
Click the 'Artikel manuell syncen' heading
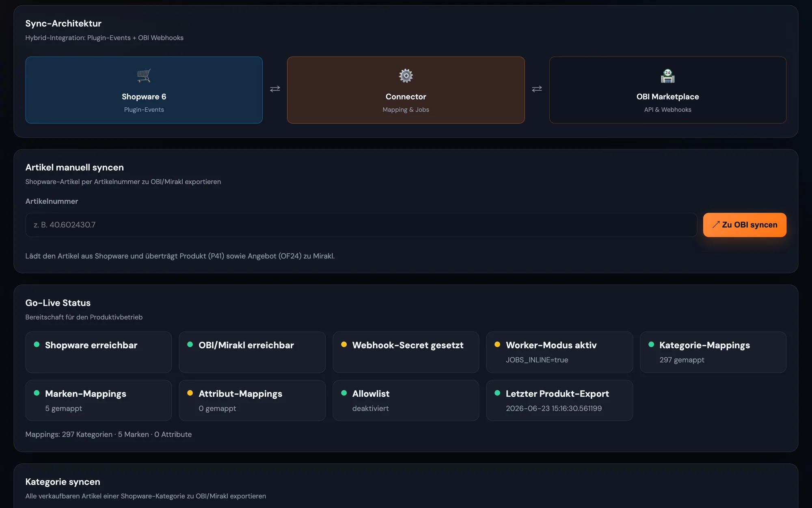point(75,167)
